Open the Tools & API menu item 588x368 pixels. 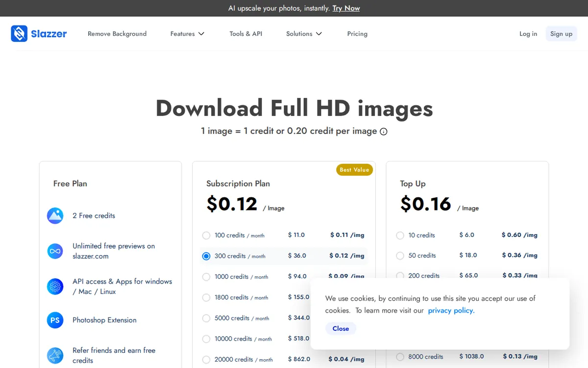[246, 34]
